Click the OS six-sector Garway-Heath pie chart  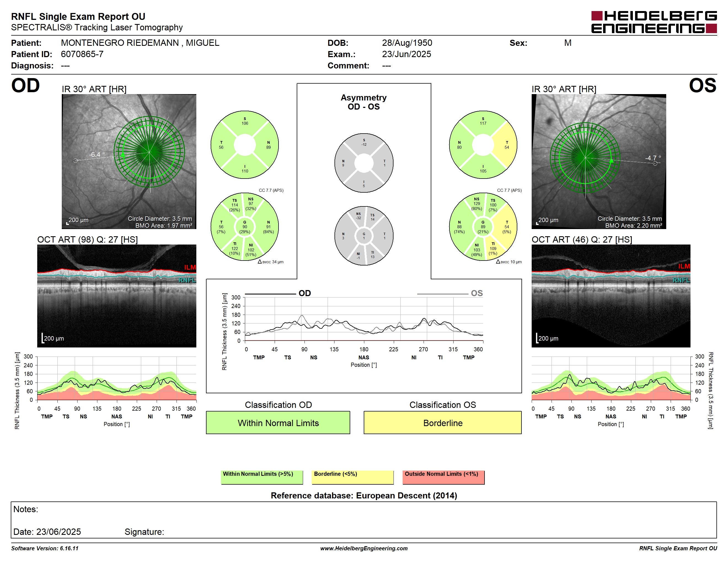point(483,227)
